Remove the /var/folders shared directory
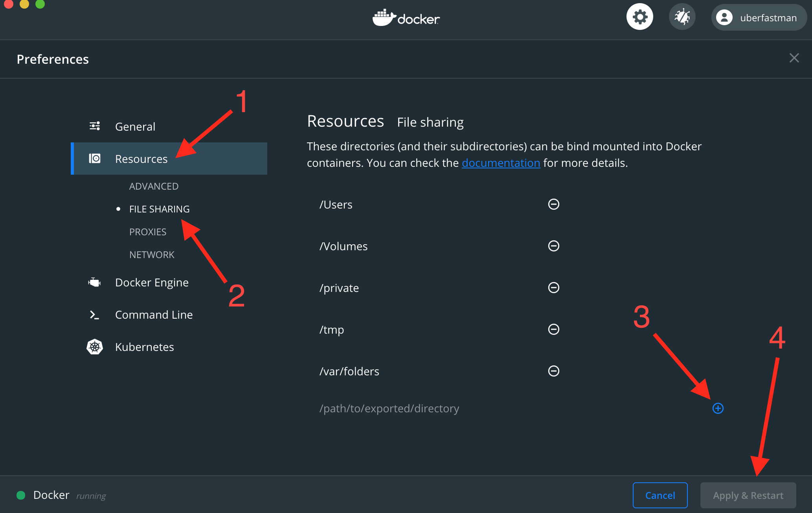The width and height of the screenshot is (812, 513). [x=553, y=371]
